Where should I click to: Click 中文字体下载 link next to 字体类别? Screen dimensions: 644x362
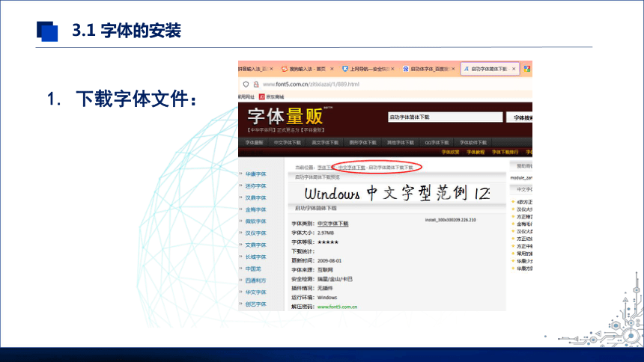click(x=332, y=224)
